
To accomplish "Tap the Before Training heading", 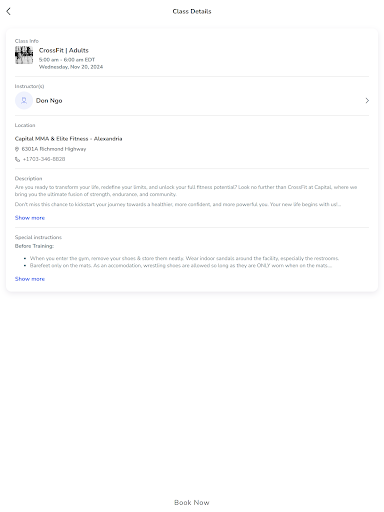I will click(34, 246).
